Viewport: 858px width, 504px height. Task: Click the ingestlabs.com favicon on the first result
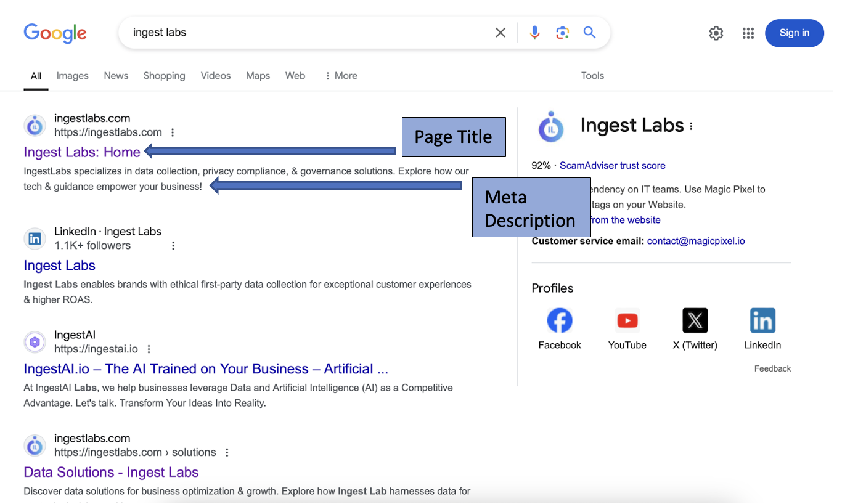(x=35, y=125)
